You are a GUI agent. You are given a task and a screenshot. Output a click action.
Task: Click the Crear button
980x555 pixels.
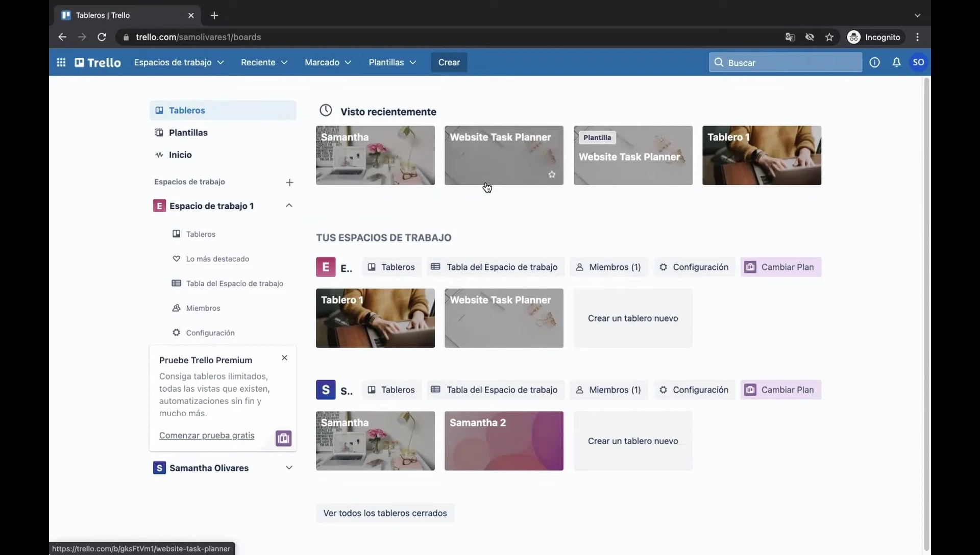tap(449, 62)
